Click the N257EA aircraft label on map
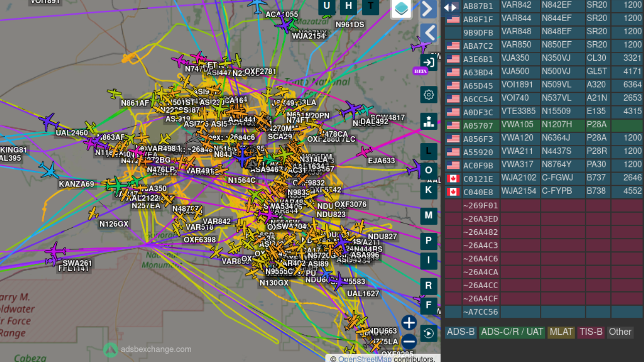The width and height of the screenshot is (644, 362). [146, 206]
